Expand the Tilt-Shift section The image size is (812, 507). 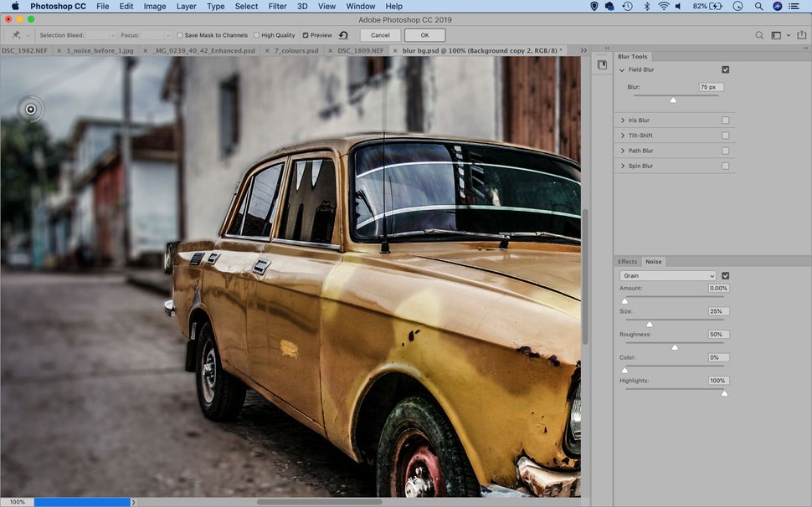click(x=622, y=135)
